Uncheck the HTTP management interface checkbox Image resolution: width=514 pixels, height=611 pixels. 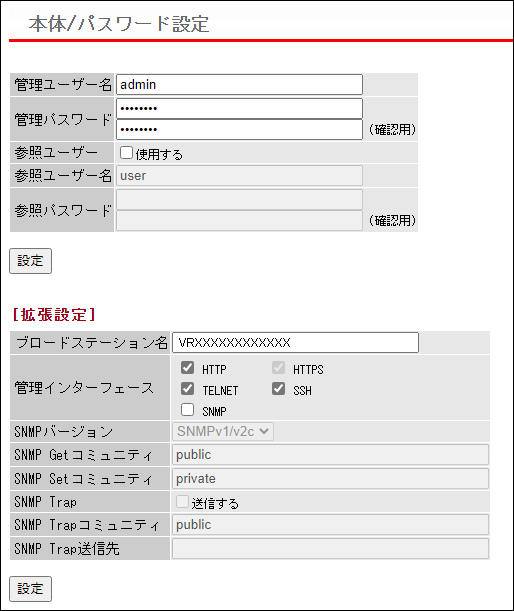click(187, 367)
